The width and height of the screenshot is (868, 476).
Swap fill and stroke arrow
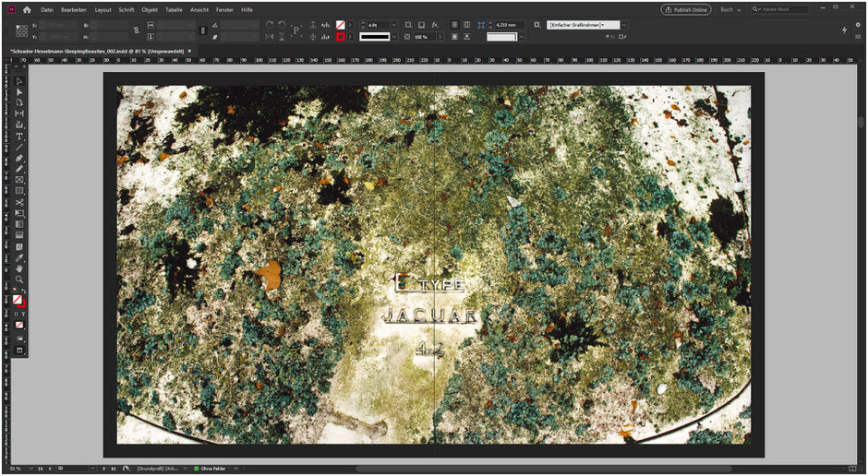(24, 291)
